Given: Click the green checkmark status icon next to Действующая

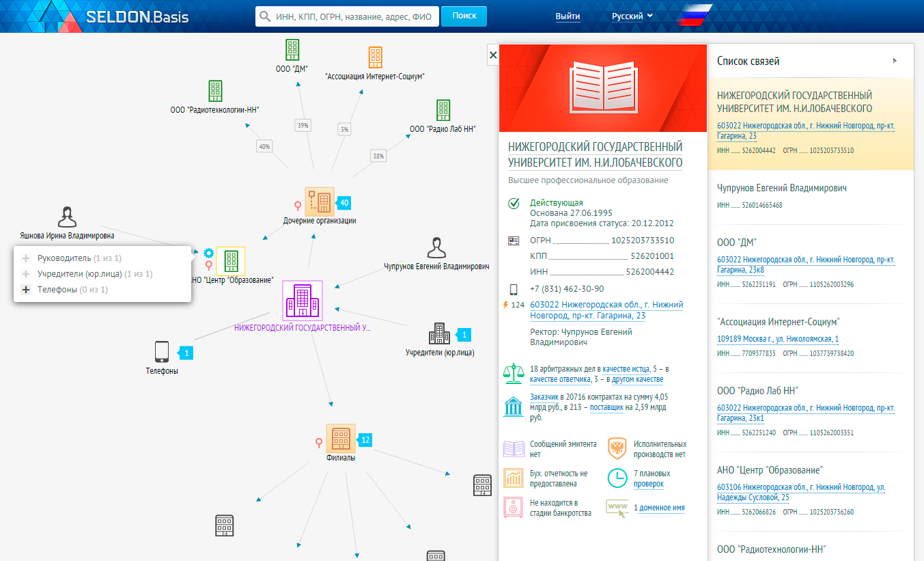Looking at the screenshot, I should pyautogui.click(x=514, y=204).
